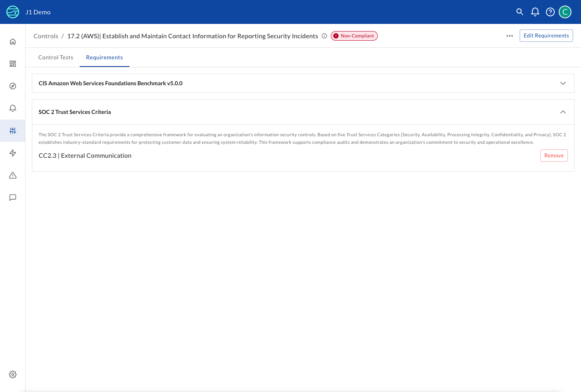Remove the CC2.3 External Communication requirement
This screenshot has width=581, height=392.
click(x=554, y=156)
